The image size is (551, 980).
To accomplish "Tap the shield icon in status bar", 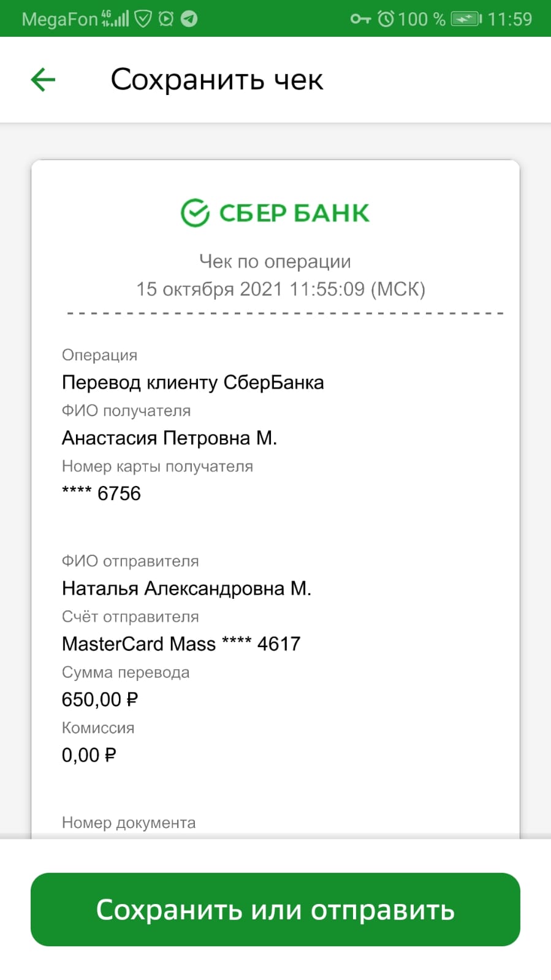I will click(x=143, y=19).
